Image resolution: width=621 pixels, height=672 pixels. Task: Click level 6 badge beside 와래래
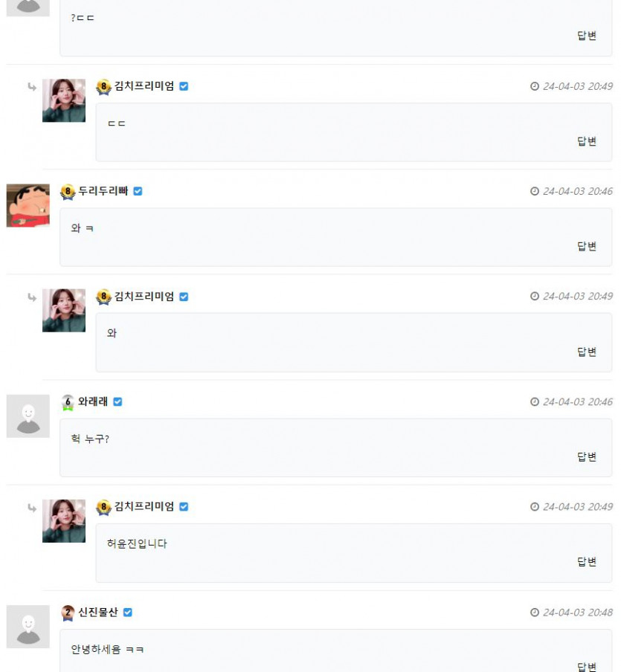pos(68,402)
